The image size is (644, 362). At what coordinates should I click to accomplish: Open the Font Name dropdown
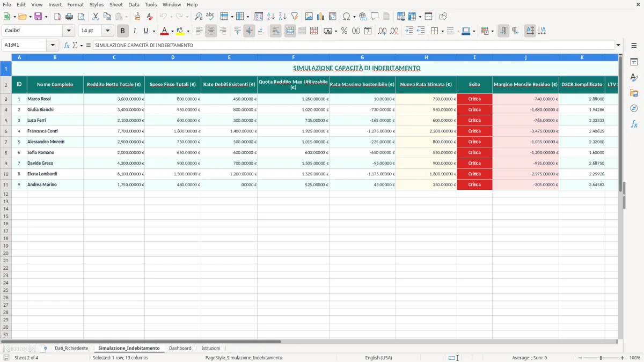point(69,31)
